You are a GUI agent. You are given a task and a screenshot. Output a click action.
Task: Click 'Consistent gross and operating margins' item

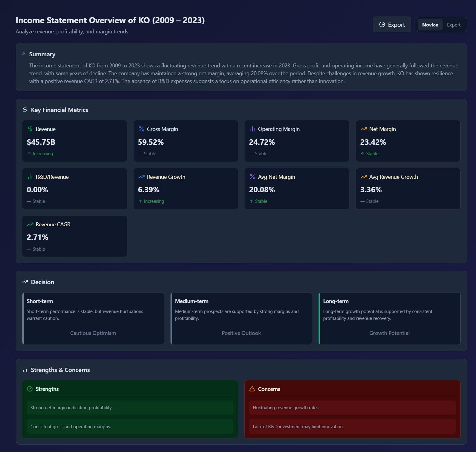tap(130, 426)
